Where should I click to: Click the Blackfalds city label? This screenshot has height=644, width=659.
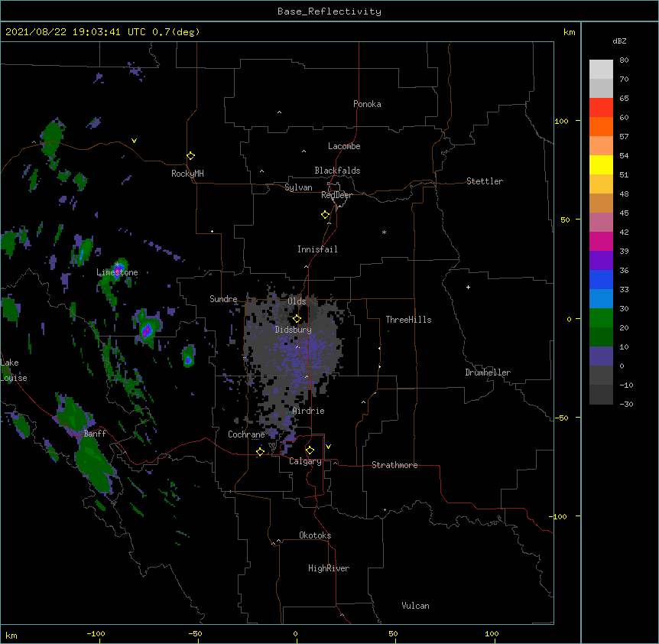coord(337,171)
